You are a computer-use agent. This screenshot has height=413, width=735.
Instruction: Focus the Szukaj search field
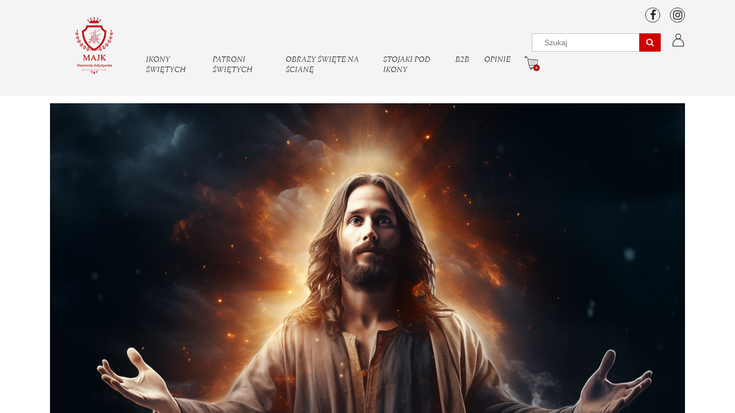[x=585, y=42]
